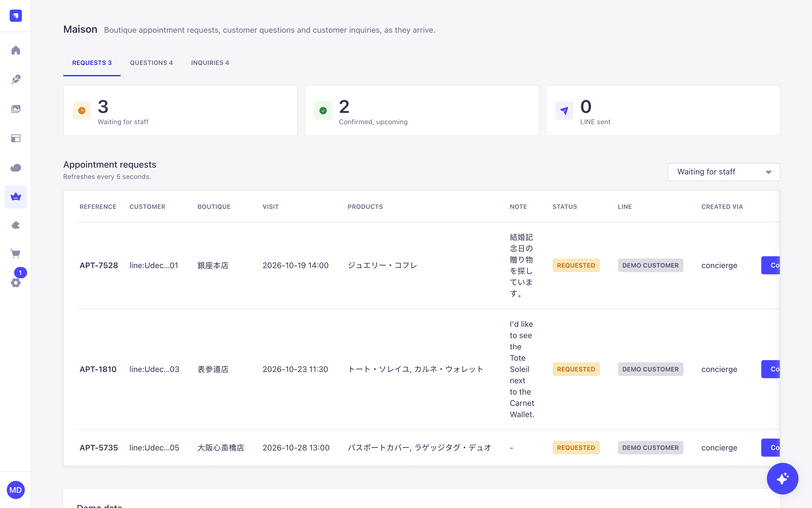Click visit time 2026-10-23 11:30
Viewport: 812px width, 508px height.
[x=295, y=369]
